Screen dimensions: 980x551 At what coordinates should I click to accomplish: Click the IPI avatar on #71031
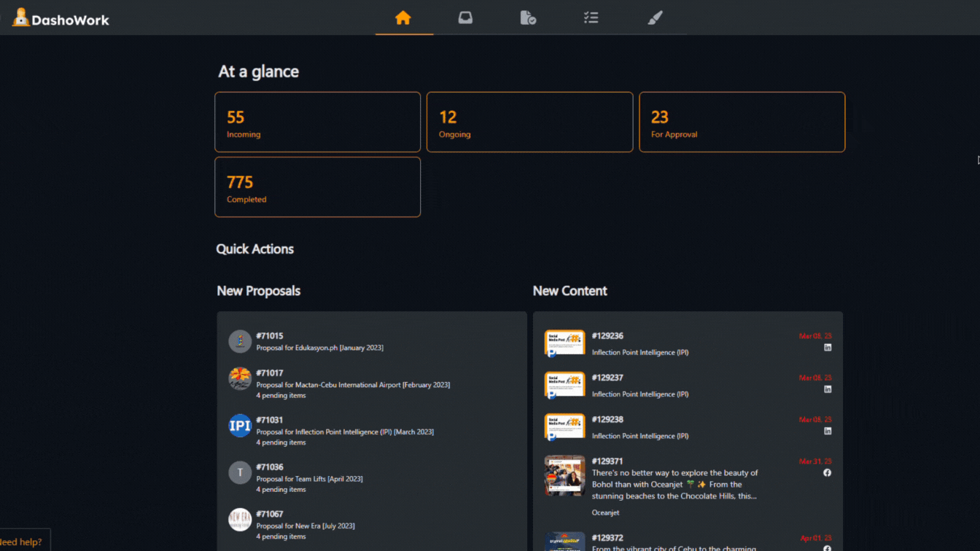(240, 425)
